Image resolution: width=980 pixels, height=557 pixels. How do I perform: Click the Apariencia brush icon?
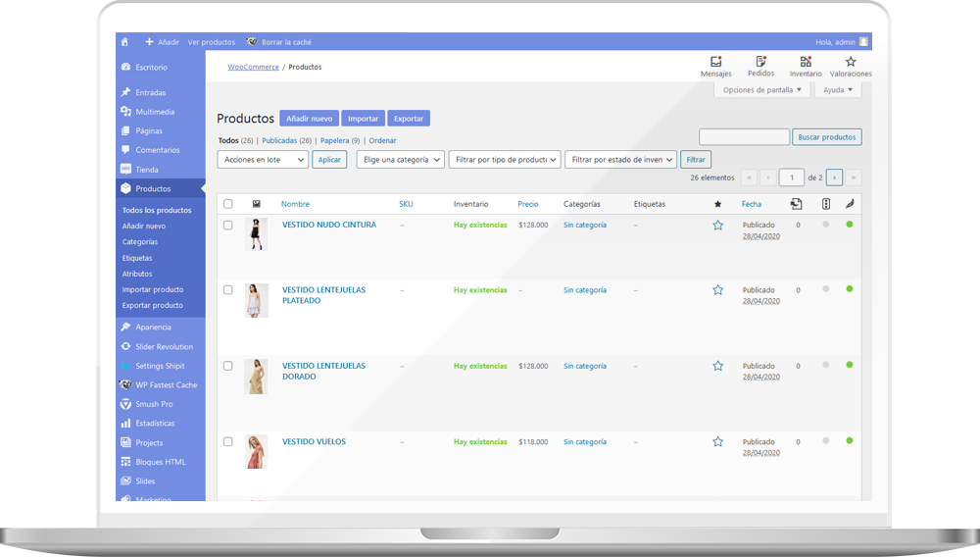pyautogui.click(x=125, y=327)
